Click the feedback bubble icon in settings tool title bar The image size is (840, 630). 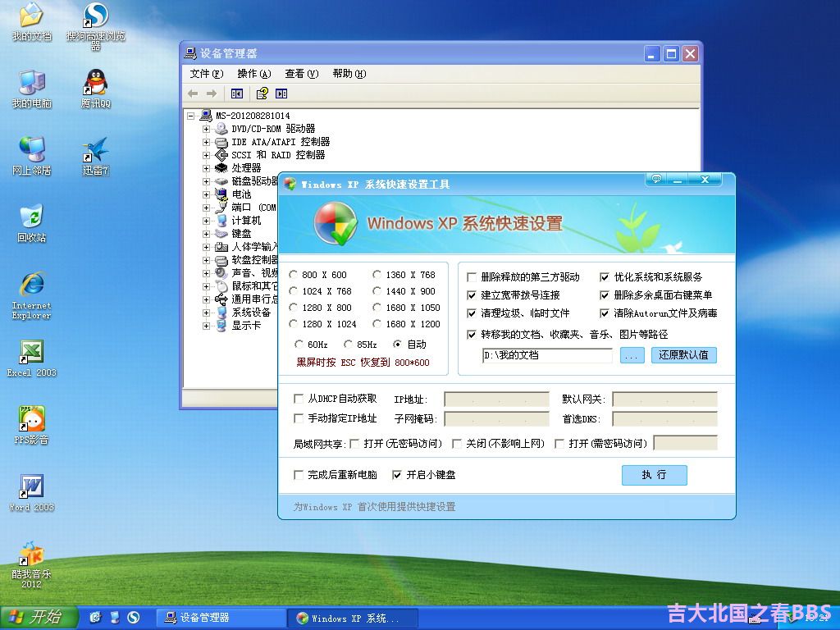click(657, 179)
